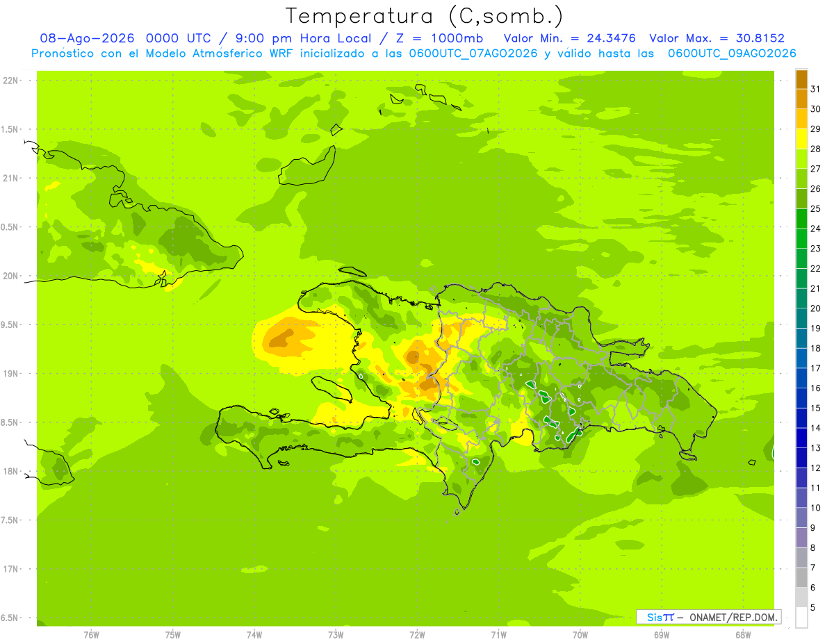Click the '76W' longitude label
This screenshot has width=834, height=644.
(91, 635)
